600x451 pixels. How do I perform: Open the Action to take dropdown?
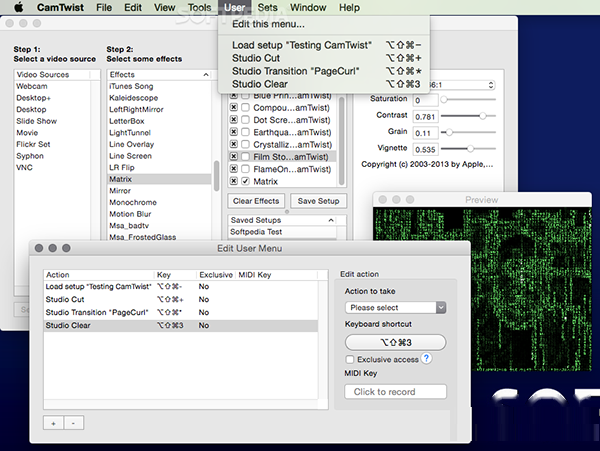click(396, 308)
